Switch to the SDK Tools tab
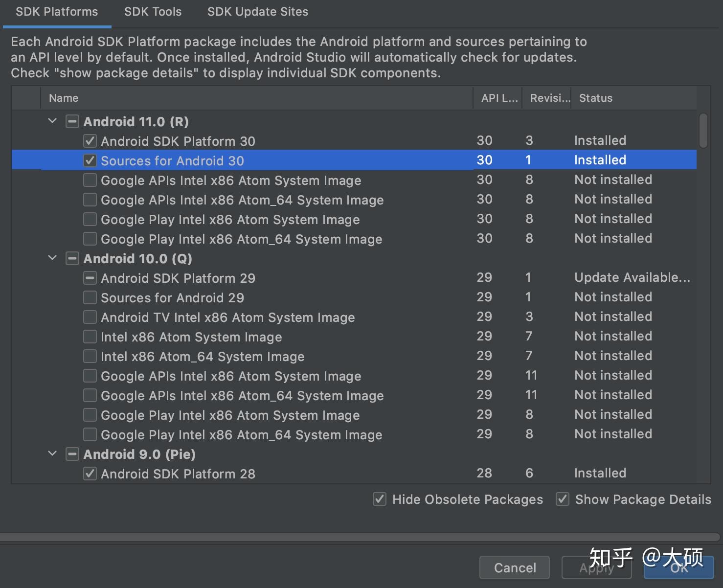This screenshot has height=588, width=723. pyautogui.click(x=153, y=12)
